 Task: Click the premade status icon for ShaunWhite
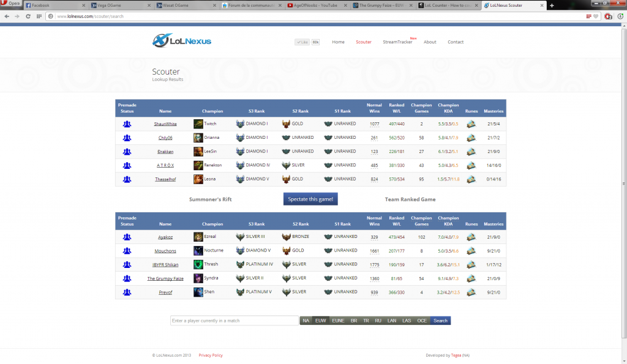tap(127, 124)
